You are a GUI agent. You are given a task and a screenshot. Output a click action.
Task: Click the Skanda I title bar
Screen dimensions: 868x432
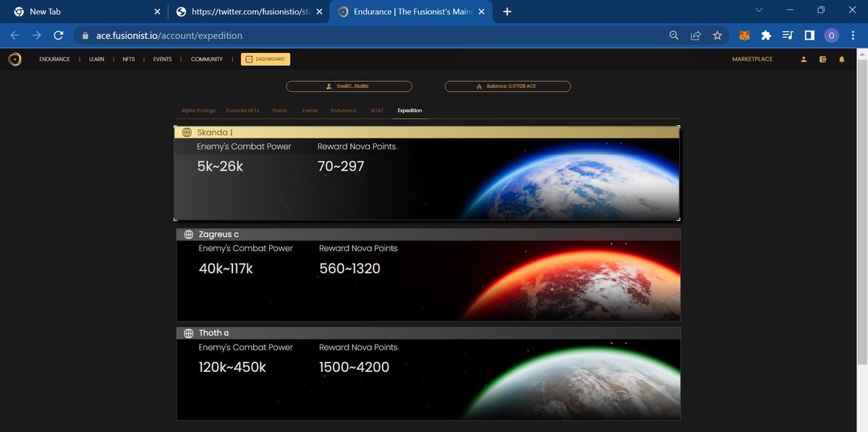click(x=427, y=132)
